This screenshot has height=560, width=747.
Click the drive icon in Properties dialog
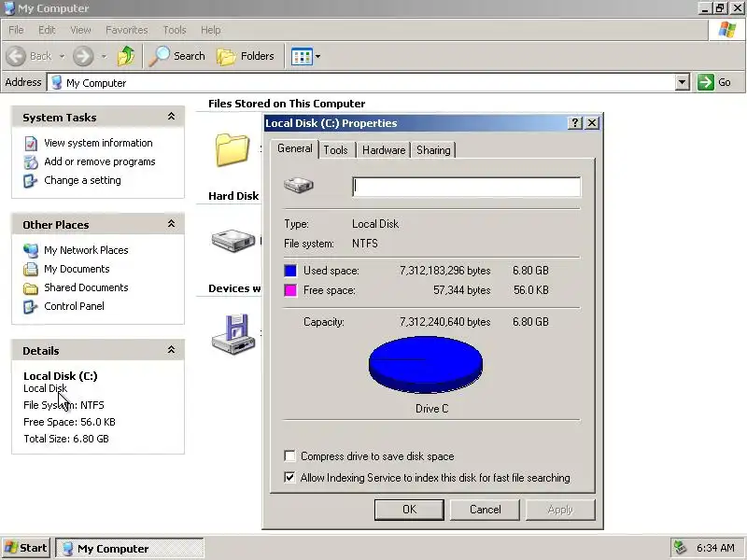point(299,185)
